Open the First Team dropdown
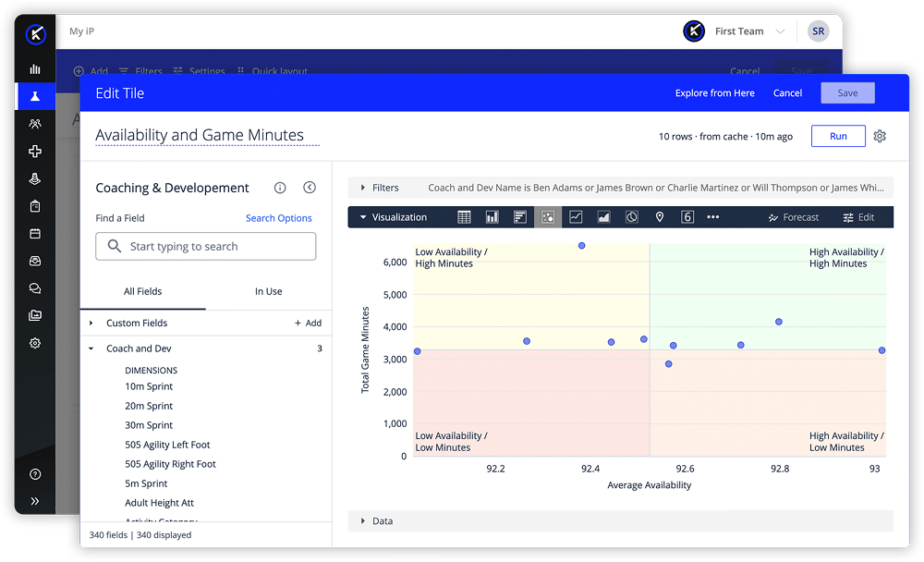 pos(749,31)
